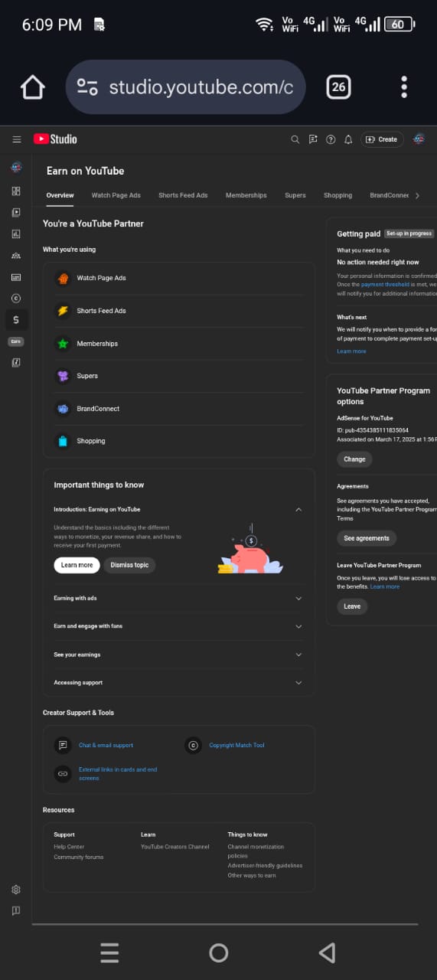Tap the Android back navigation button

(x=327, y=952)
